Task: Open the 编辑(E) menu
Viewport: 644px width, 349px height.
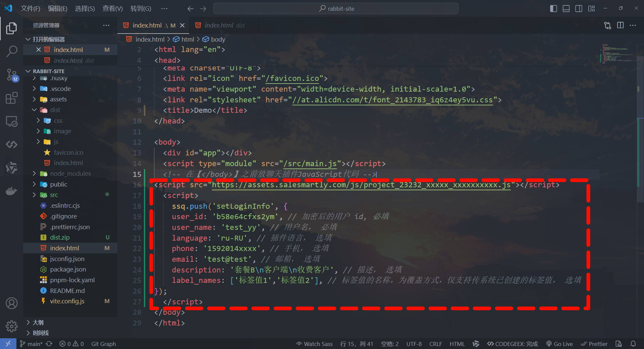Action: (x=57, y=9)
